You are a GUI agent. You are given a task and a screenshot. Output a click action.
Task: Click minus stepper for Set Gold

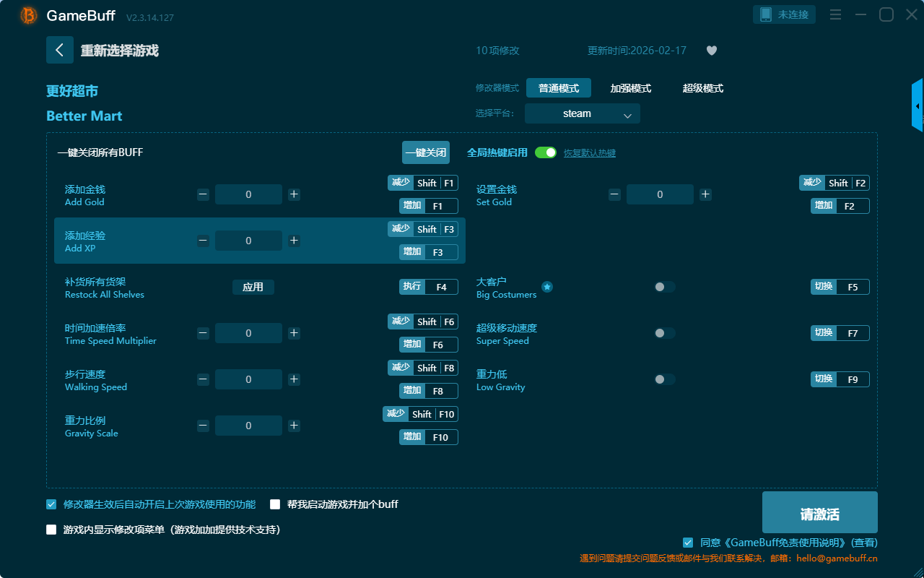(614, 194)
